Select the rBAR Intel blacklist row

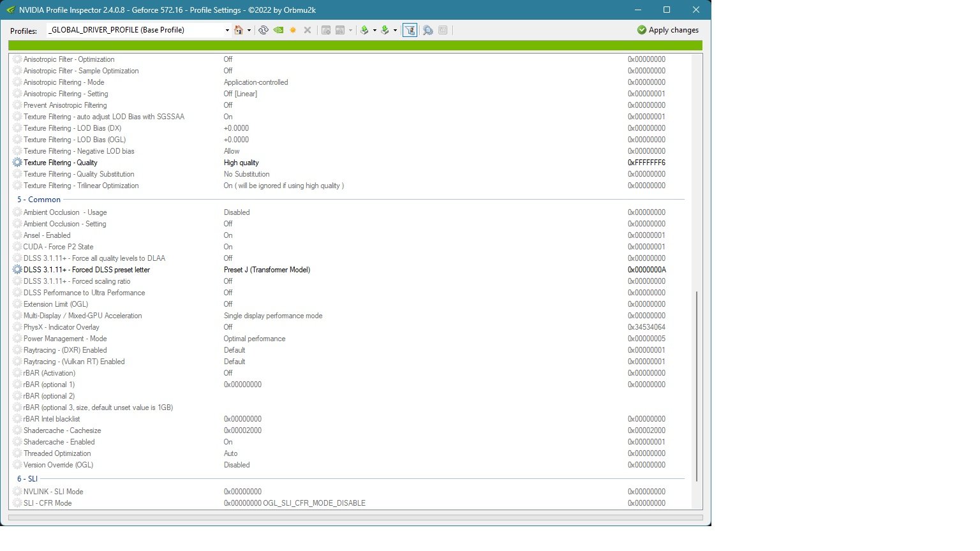tap(350, 419)
